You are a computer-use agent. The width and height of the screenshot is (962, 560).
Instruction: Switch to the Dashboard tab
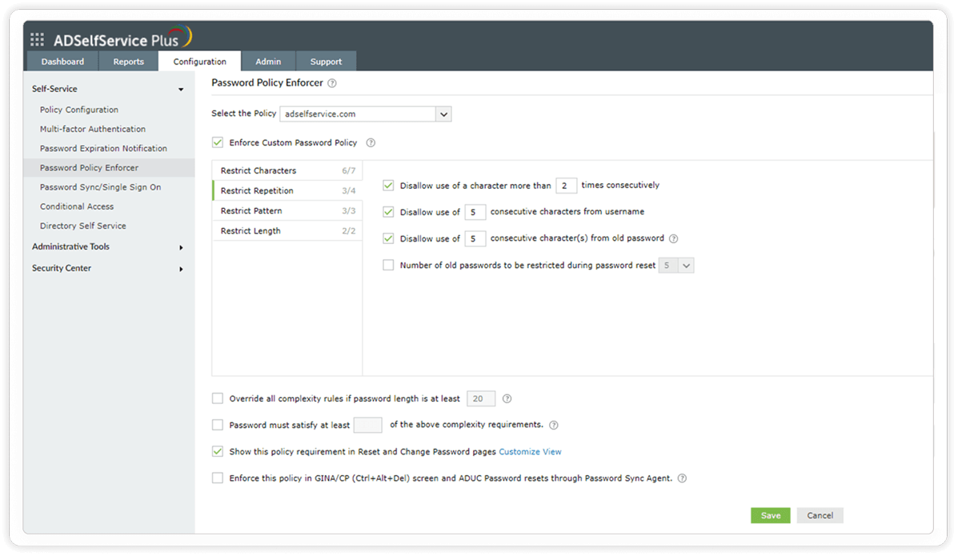(x=62, y=62)
